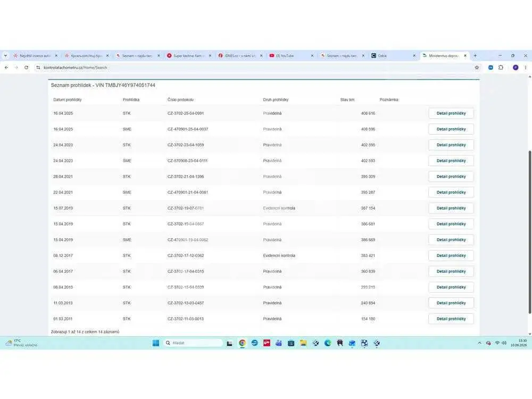The image size is (532, 399).
Task: View site information icon in address bar
Action: [x=38, y=68]
